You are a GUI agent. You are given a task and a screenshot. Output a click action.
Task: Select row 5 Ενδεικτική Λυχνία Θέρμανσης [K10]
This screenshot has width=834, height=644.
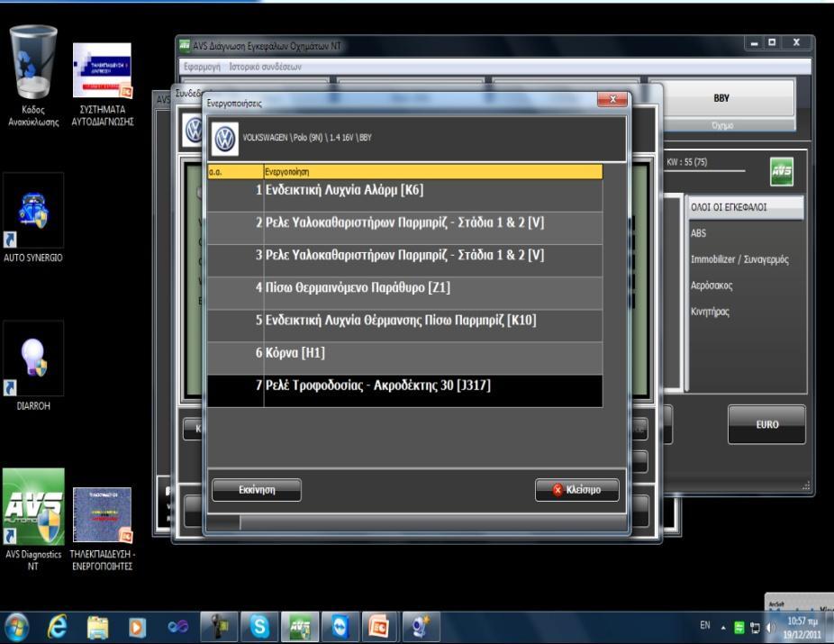click(x=404, y=325)
